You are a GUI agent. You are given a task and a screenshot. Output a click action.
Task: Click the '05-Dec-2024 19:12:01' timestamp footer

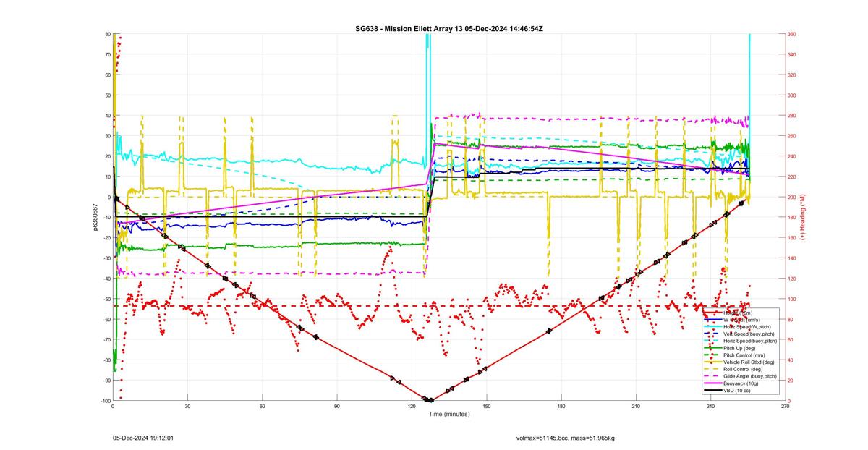pyautogui.click(x=143, y=438)
